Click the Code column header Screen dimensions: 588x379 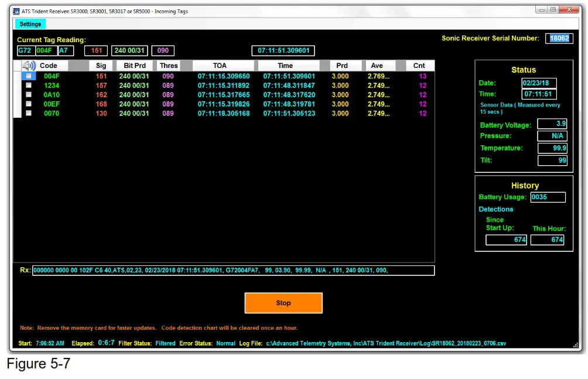coord(49,66)
